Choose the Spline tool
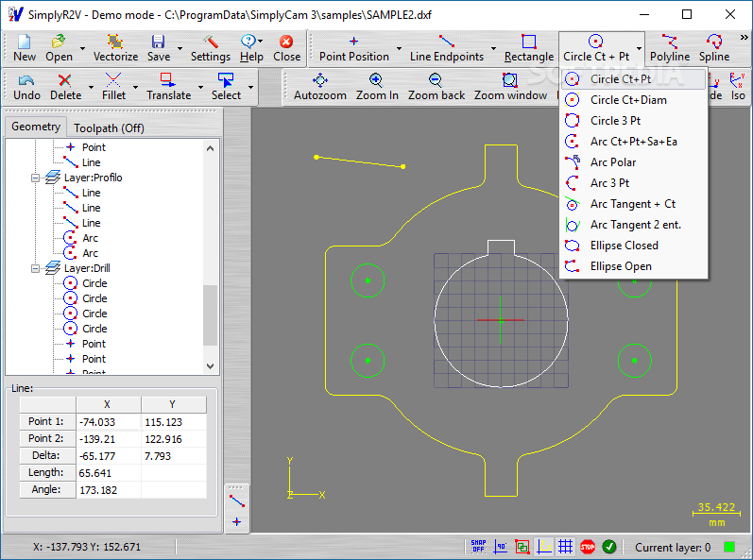 pos(714,48)
